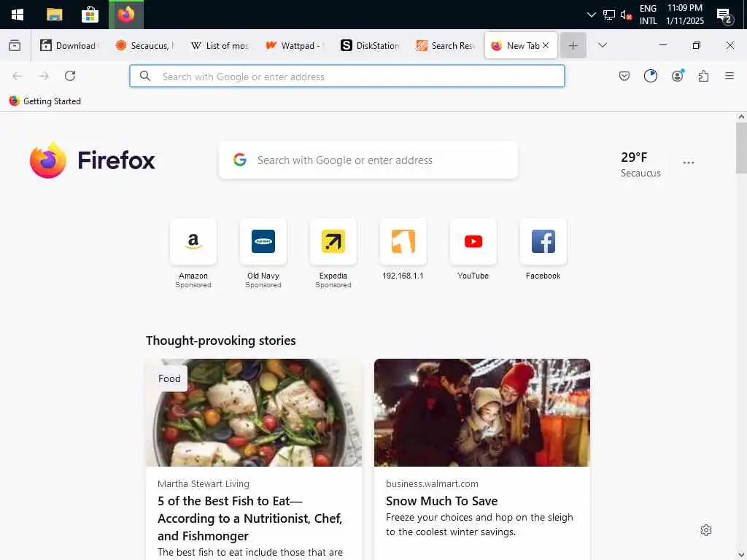Viewport: 747px width, 560px height.
Task: Switch to the Search Res tab
Action: [x=445, y=46]
